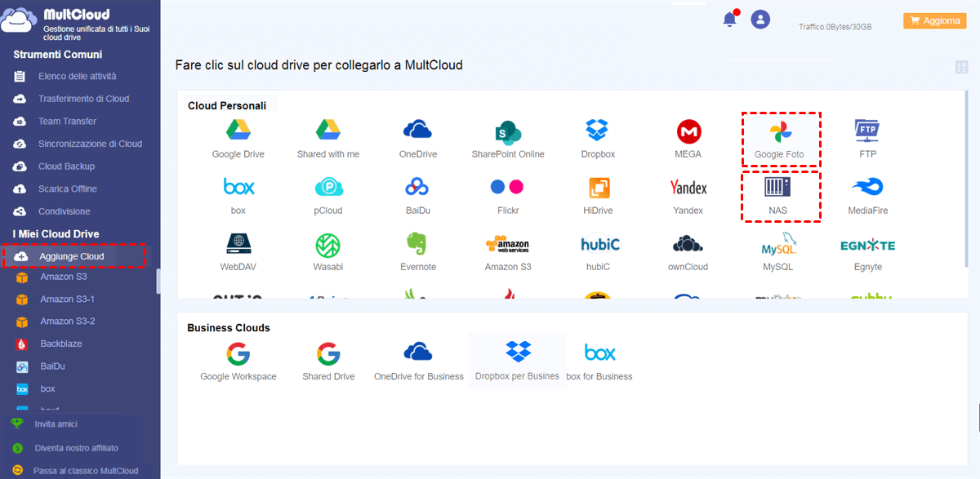This screenshot has height=479, width=980.
Task: Open the user account avatar menu
Action: pyautogui.click(x=760, y=20)
